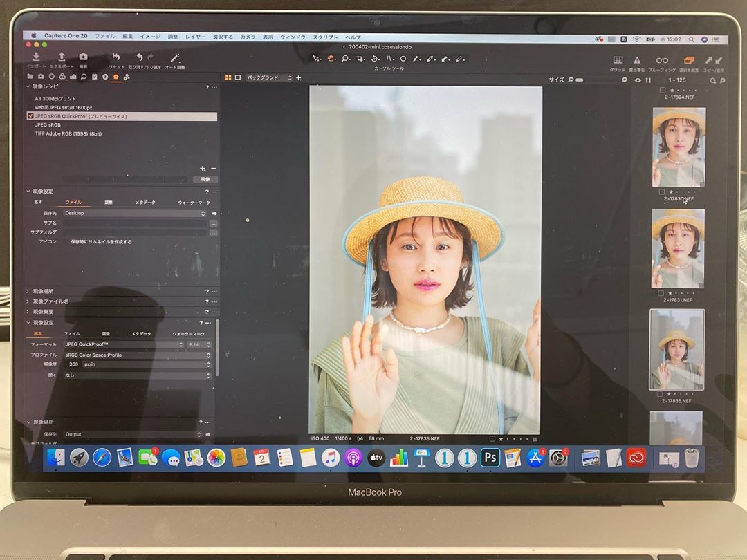Click the camera capture (撮影) icon

(x=83, y=57)
